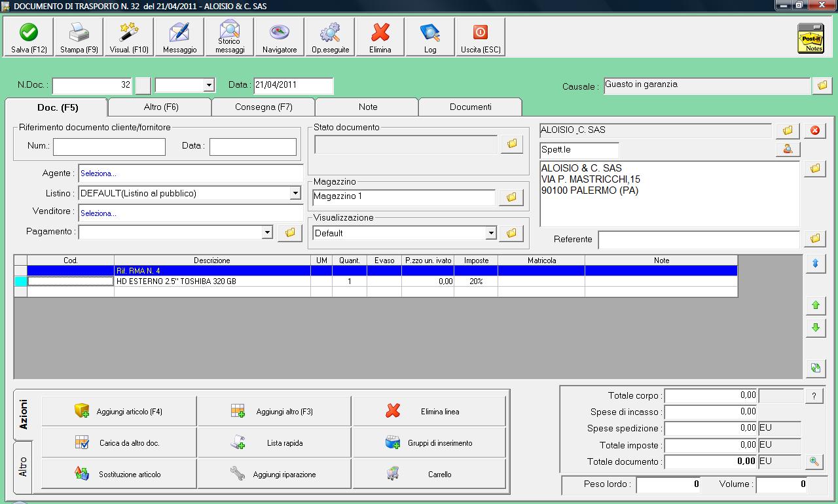Delete document using Elimina toolbar icon

[x=380, y=37]
